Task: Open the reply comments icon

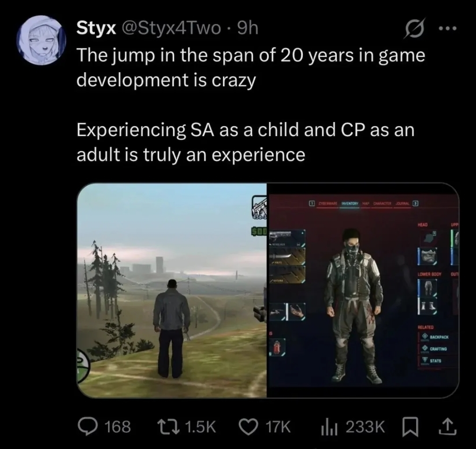Action: click(86, 427)
